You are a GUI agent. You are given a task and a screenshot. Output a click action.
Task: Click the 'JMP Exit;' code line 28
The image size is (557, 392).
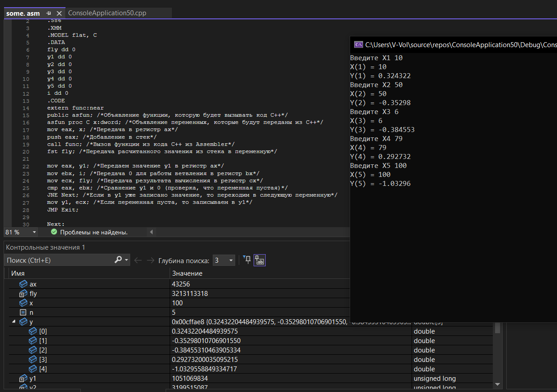point(63,210)
